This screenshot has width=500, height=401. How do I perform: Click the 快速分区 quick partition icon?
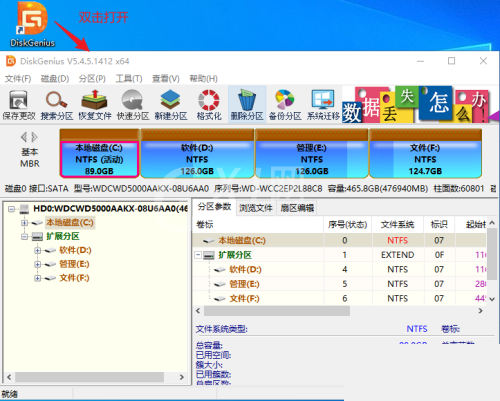coord(133,105)
